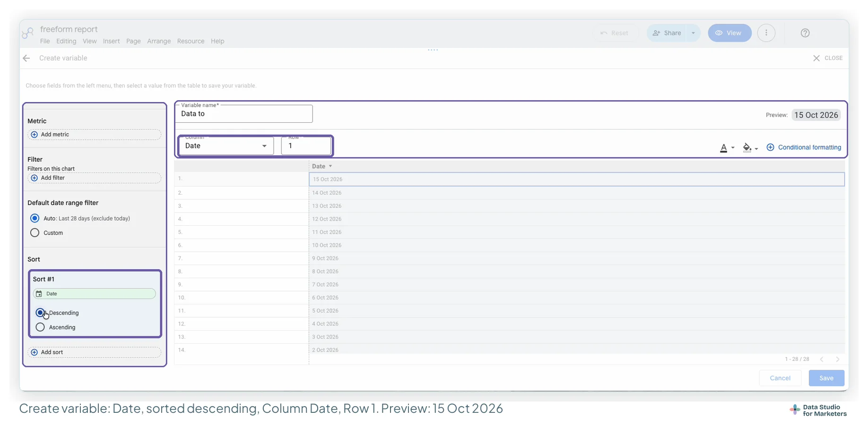The width and height of the screenshot is (868, 427).
Task: Click the Date field chip in Sort #1
Action: click(x=95, y=294)
